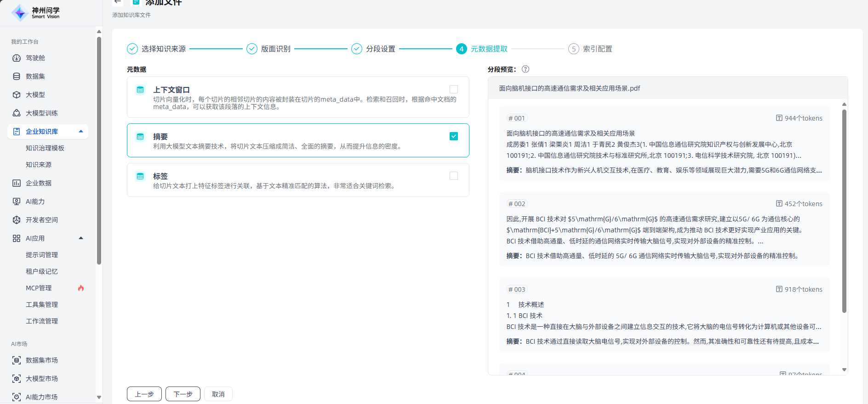Click the MCP管理 fire badge icon
This screenshot has height=404, width=868.
(81, 288)
